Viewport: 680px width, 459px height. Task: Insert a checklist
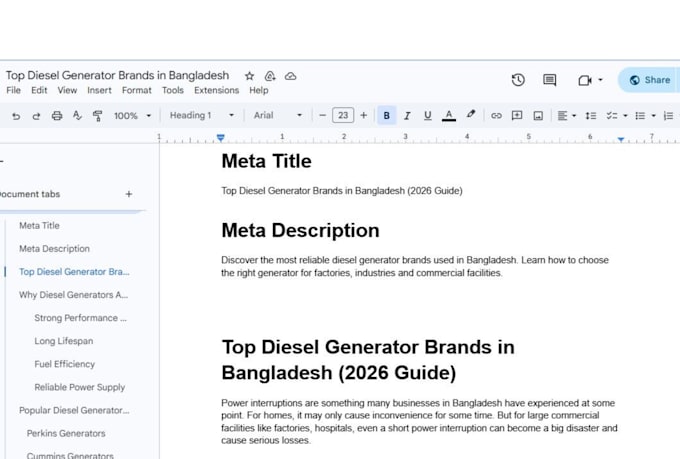point(611,116)
